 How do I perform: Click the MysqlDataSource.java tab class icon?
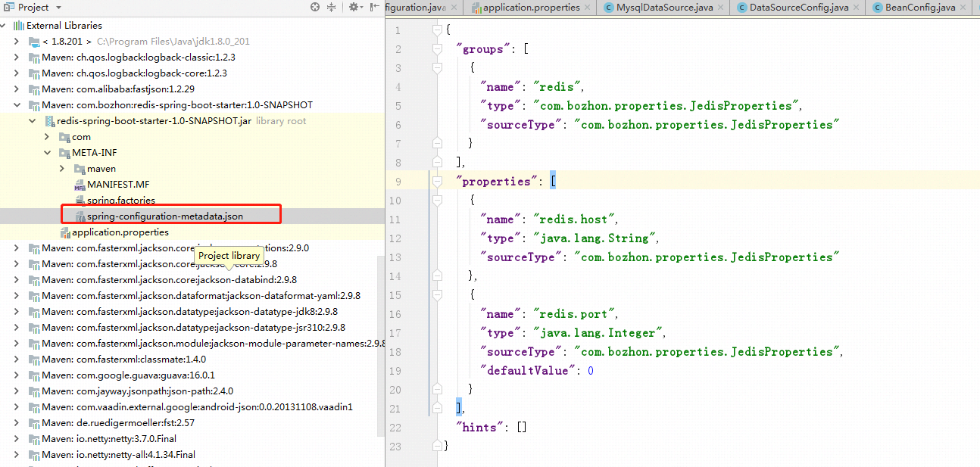point(609,8)
